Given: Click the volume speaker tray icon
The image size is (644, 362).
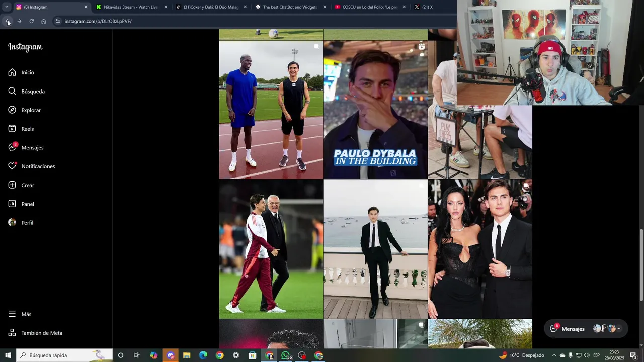Looking at the screenshot, I should pyautogui.click(x=587, y=355).
